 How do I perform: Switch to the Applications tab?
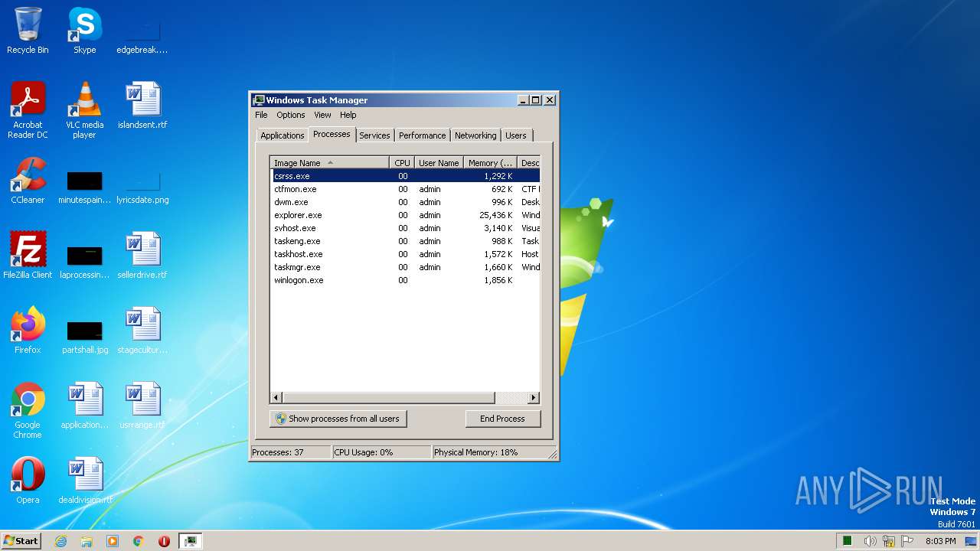point(283,135)
